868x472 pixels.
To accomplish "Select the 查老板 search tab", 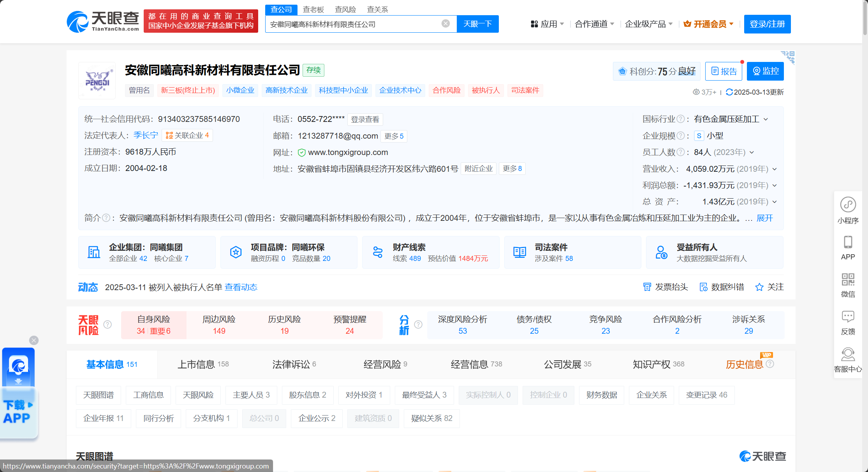I will click(313, 9).
